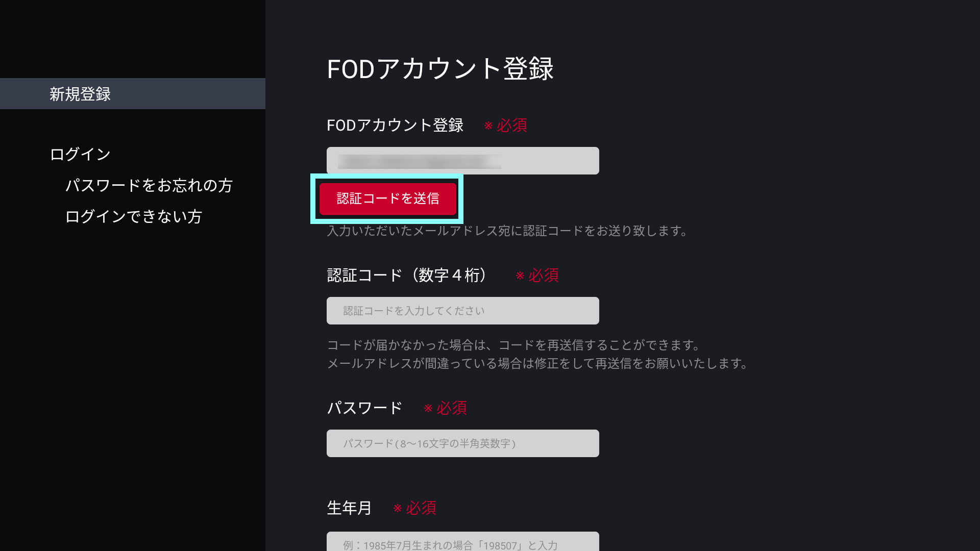Select 新規登録 in the sidebar

click(80, 94)
